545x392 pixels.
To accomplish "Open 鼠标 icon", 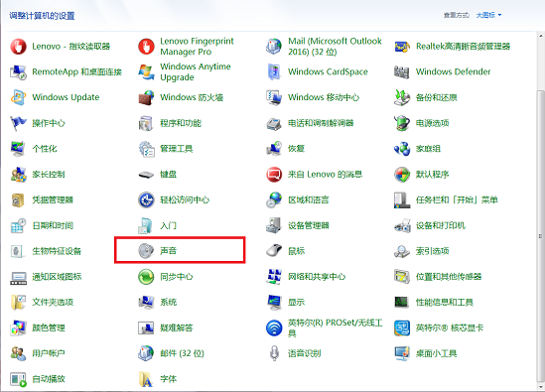I will pyautogui.click(x=274, y=250).
